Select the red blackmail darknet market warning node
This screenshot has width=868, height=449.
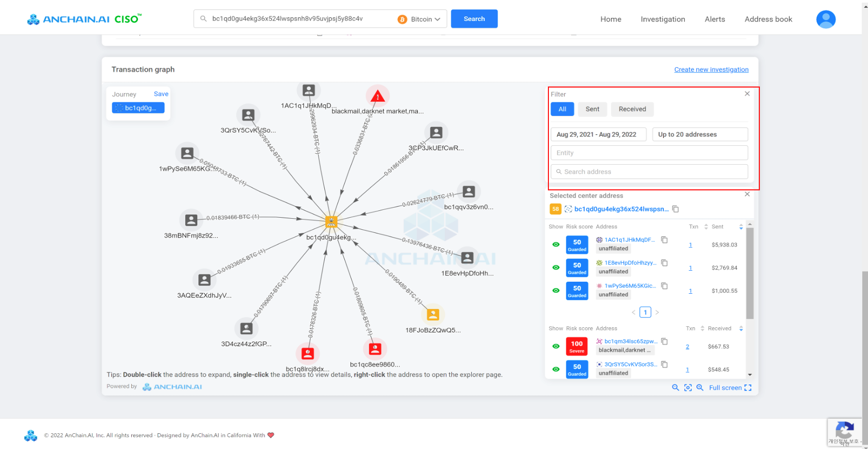click(x=377, y=96)
